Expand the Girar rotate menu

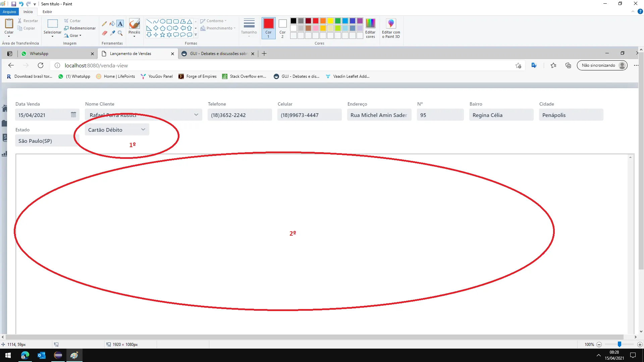(x=73, y=36)
